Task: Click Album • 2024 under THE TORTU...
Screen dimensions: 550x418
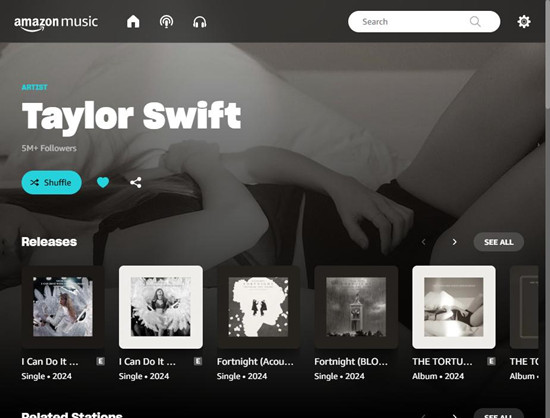Action: (x=438, y=376)
